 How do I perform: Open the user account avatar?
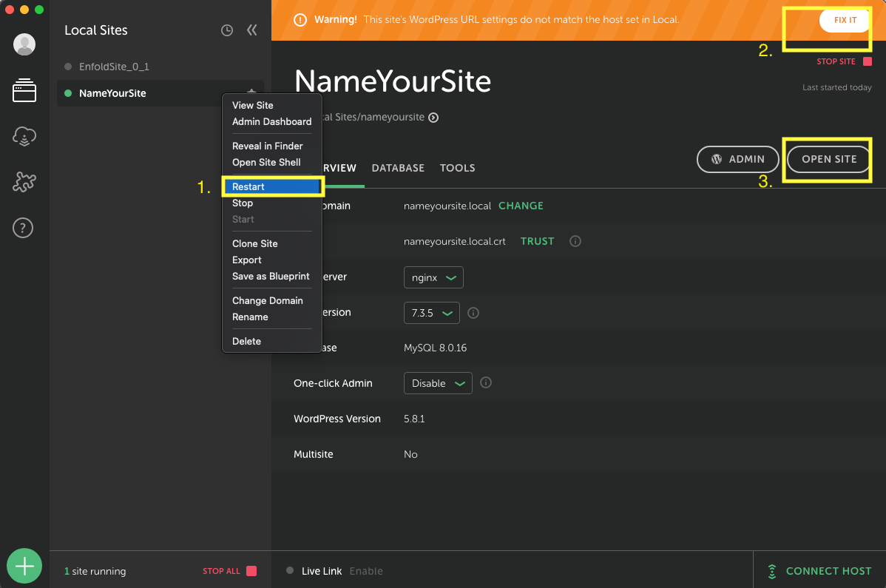(24, 44)
